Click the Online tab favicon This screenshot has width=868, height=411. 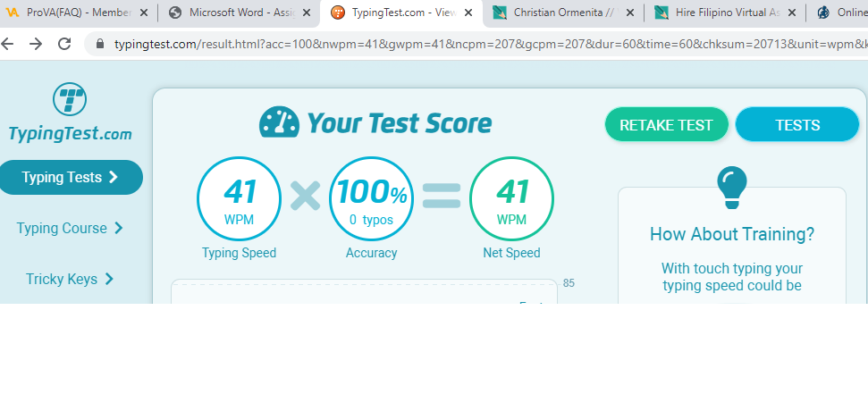(823, 13)
